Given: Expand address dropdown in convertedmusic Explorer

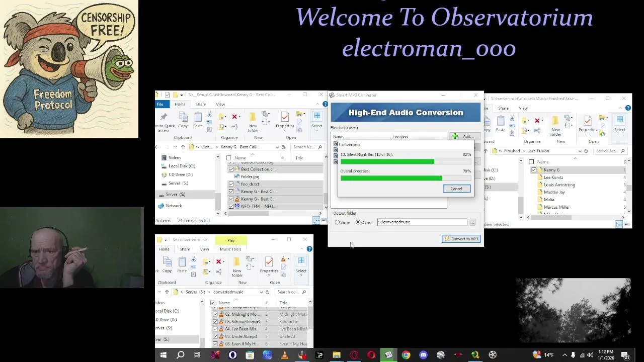Looking at the screenshot, I should pyautogui.click(x=261, y=292).
